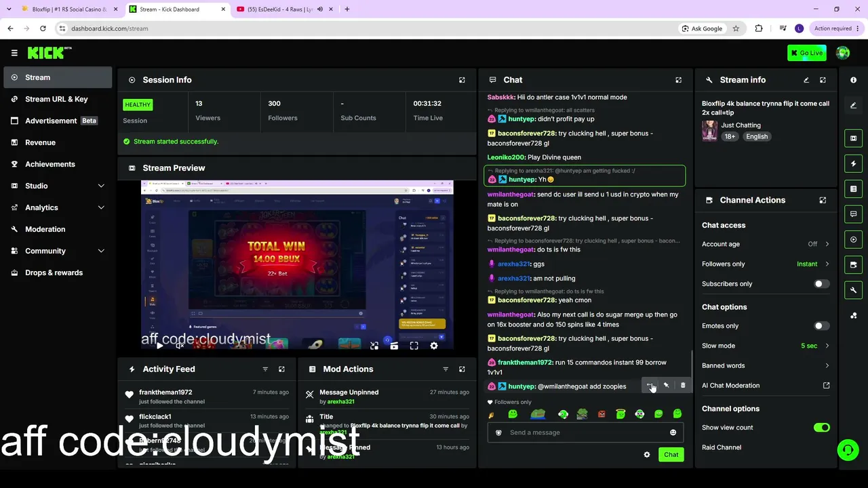Open the green support headset chat button

(847, 450)
